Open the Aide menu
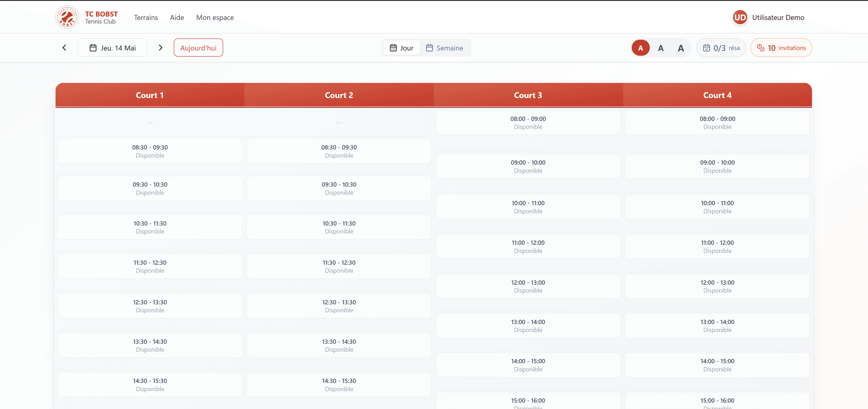The width and height of the screenshot is (868, 409). click(x=177, y=17)
